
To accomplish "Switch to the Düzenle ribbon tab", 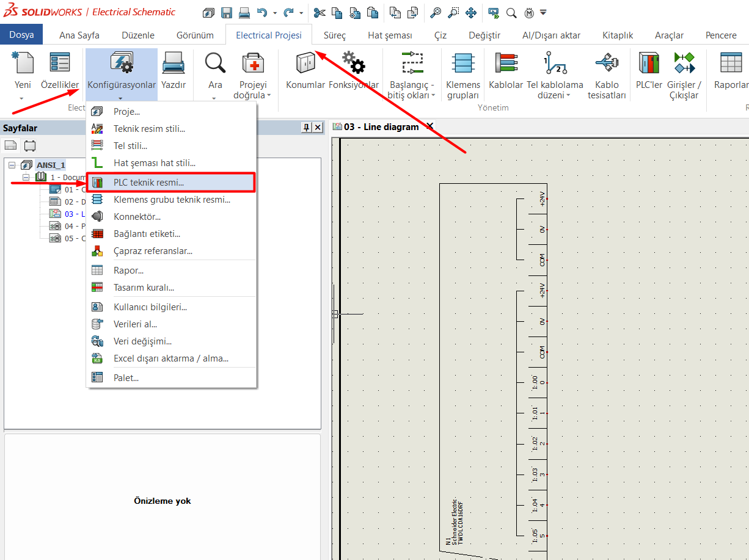I will point(138,35).
